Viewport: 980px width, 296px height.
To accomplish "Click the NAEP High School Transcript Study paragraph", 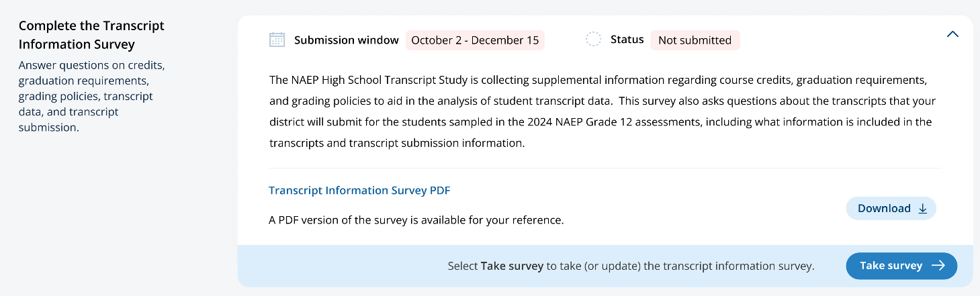I will click(603, 111).
